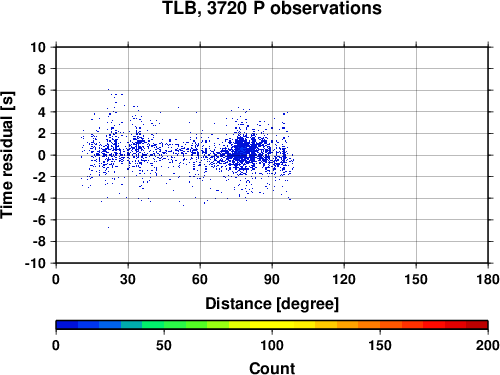Click the plot title 'TLB, 3720 P observations'
The image size is (500, 375).
[x=272, y=8]
